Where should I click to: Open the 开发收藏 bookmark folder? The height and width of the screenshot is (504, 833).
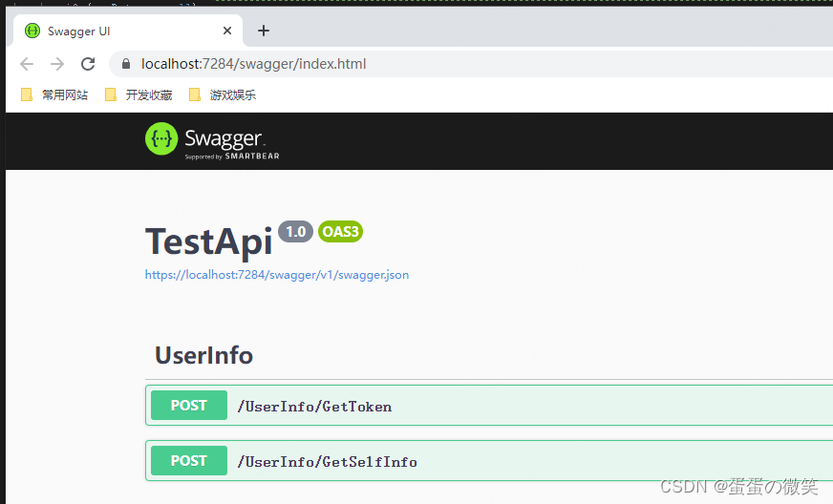tap(139, 95)
